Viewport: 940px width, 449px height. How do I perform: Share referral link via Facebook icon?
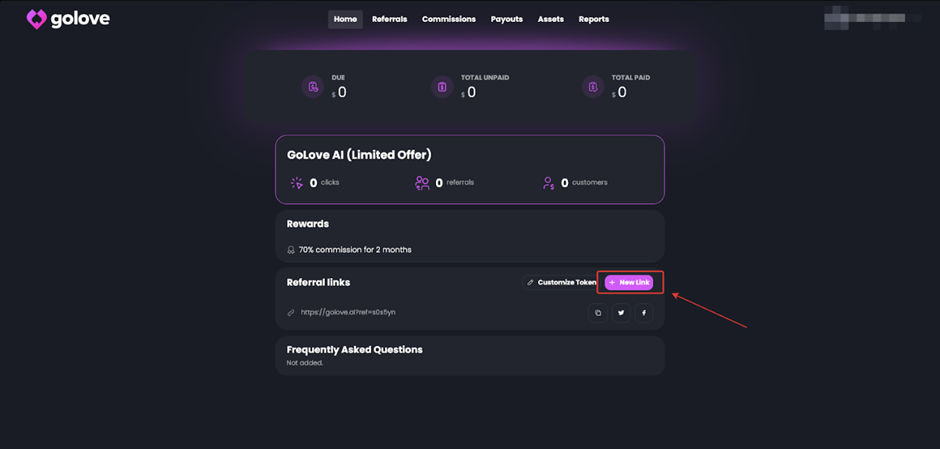pyautogui.click(x=644, y=313)
